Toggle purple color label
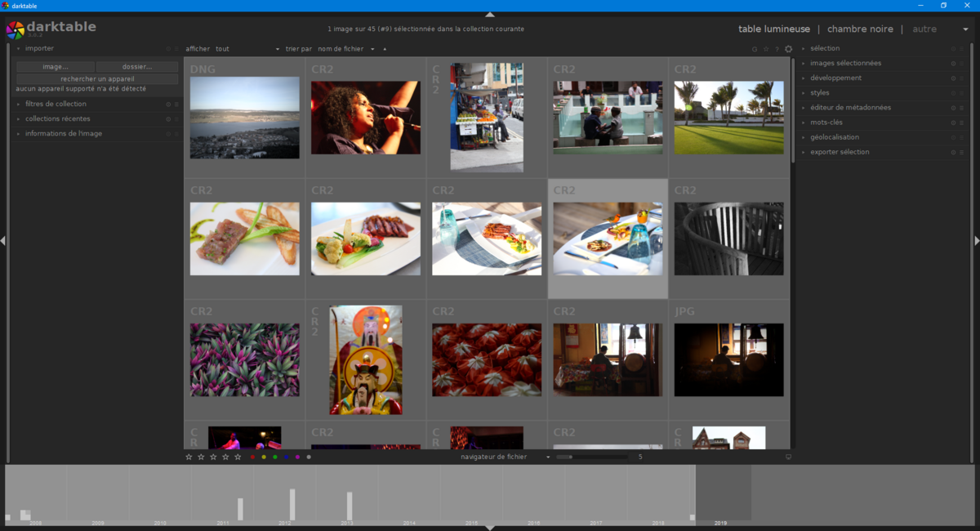Viewport: 980px width, 531px height. (x=297, y=457)
